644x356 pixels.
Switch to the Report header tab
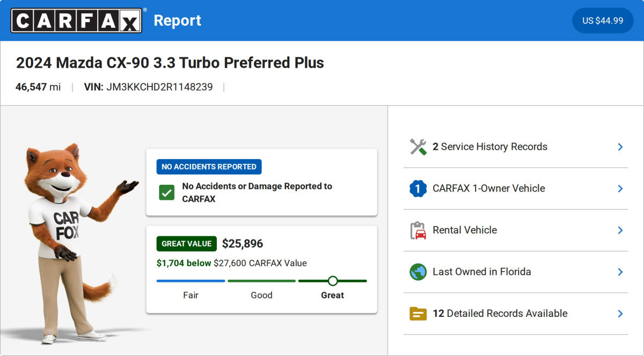177,20
